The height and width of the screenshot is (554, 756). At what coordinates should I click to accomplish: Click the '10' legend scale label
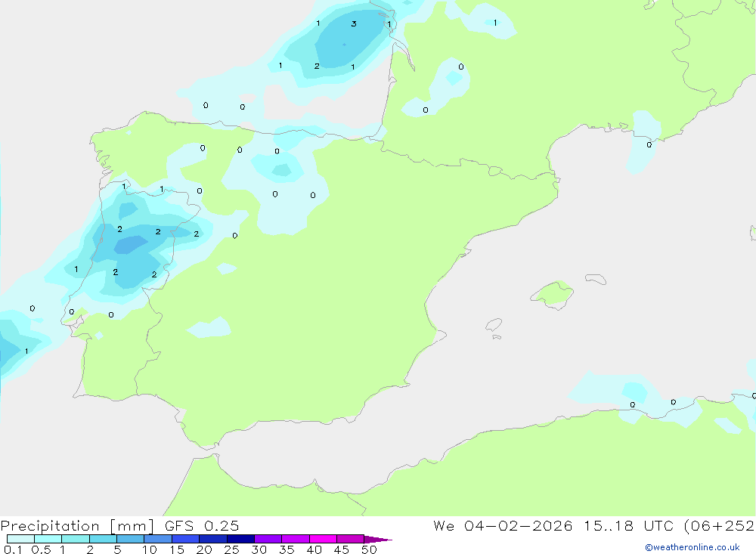(x=150, y=549)
